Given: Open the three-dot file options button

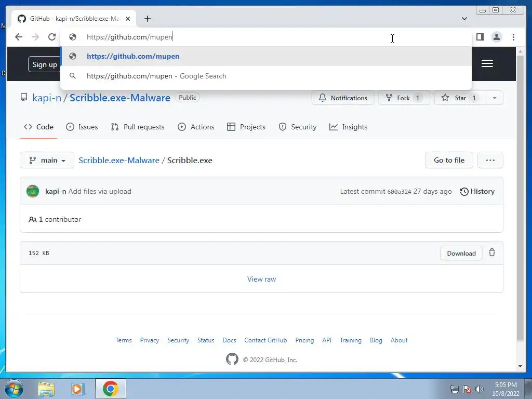Looking at the screenshot, I should coord(490,160).
